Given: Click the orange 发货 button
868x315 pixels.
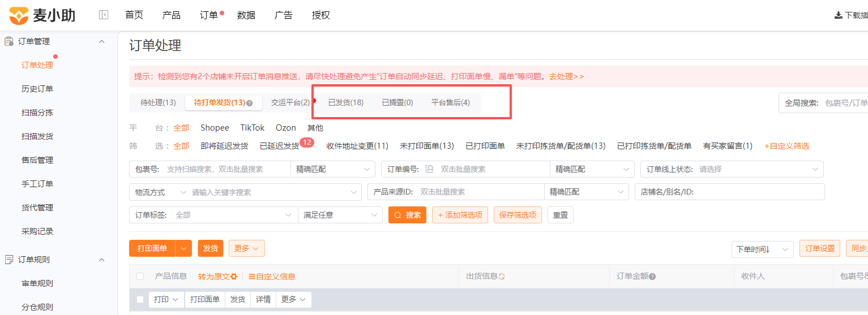Looking at the screenshot, I should pos(211,248).
